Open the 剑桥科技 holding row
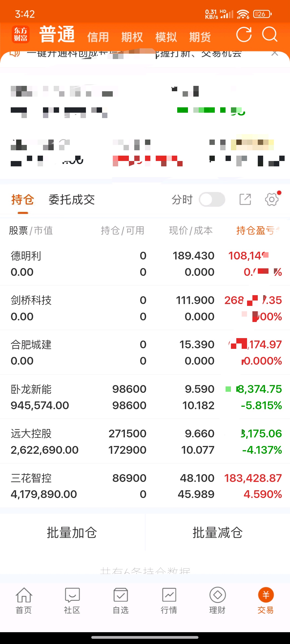This screenshot has width=290, height=644. pyautogui.click(x=145, y=308)
